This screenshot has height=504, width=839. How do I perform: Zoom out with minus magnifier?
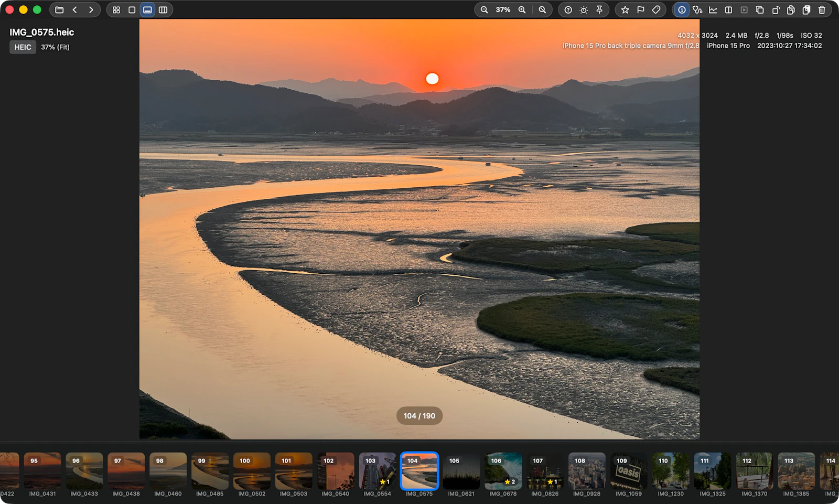485,10
